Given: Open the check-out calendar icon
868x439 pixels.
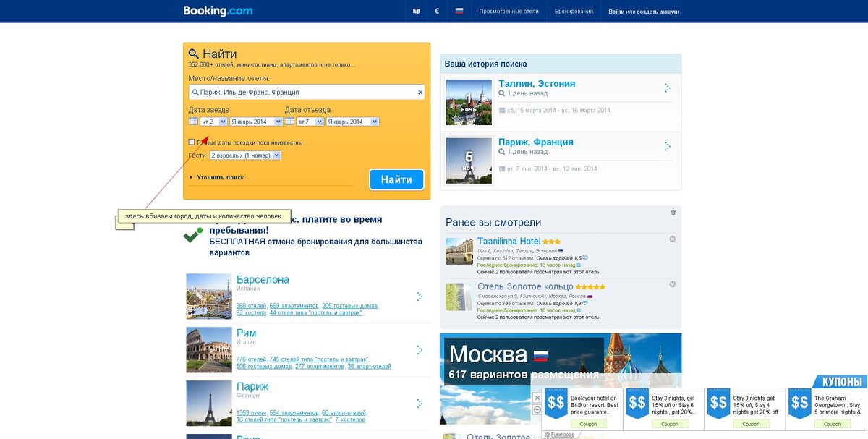Looking at the screenshot, I should coord(289,122).
